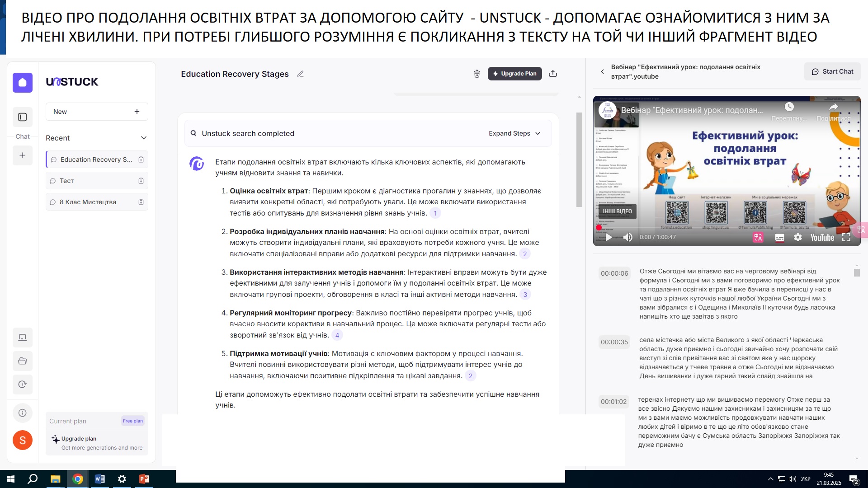Switch to PowerPoint in taskbar
This screenshot has width=868, height=488.
click(x=144, y=479)
